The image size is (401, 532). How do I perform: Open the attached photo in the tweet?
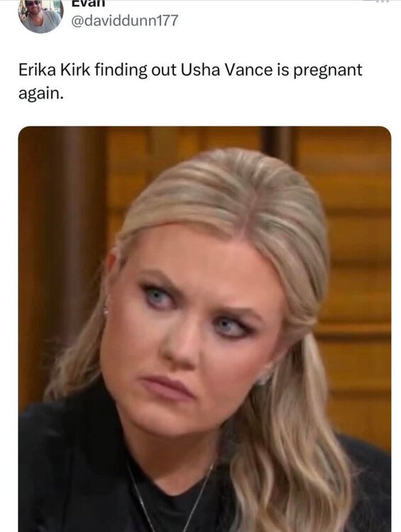coord(204,329)
